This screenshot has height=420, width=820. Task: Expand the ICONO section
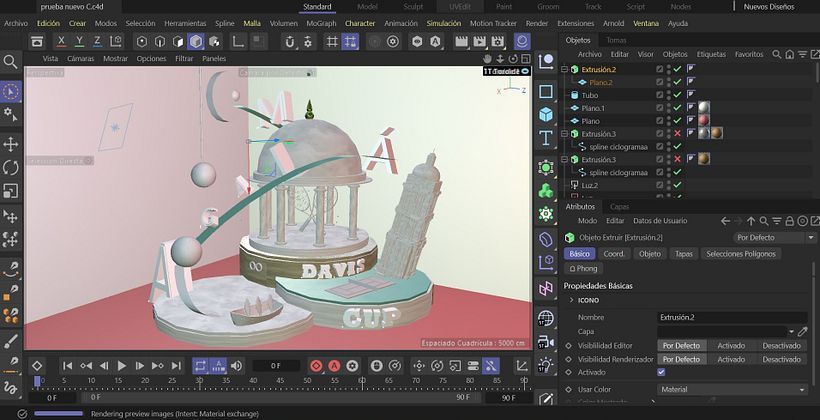pos(572,301)
